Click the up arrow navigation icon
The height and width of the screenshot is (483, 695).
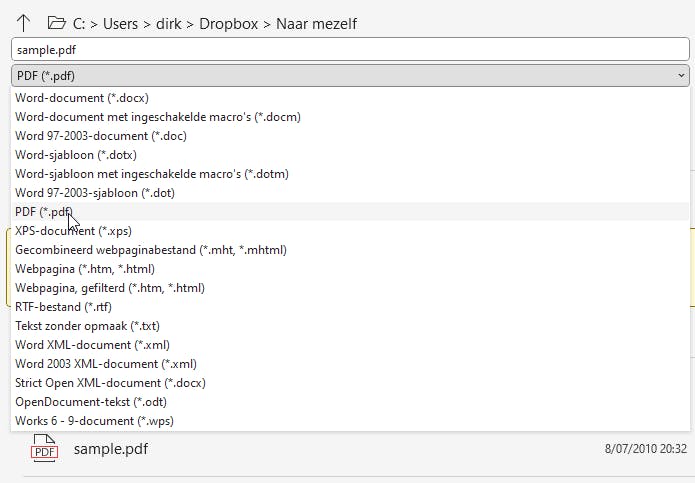pos(24,22)
